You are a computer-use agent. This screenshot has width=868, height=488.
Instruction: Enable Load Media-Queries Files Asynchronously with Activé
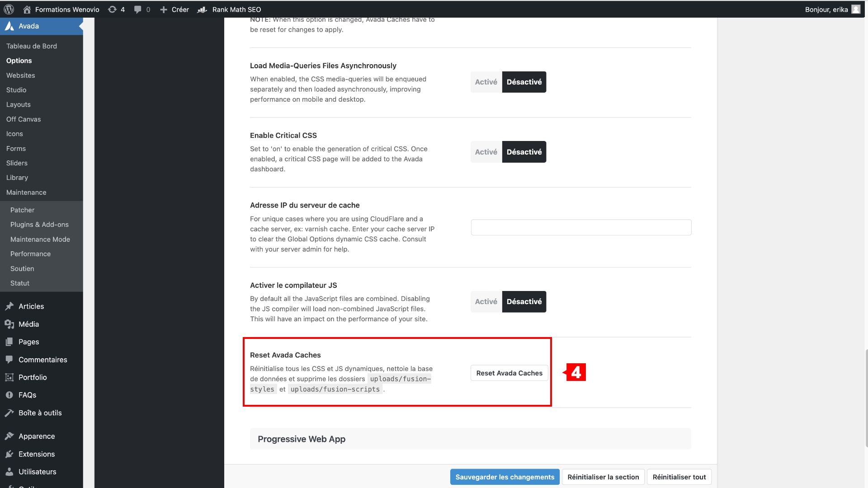click(486, 82)
